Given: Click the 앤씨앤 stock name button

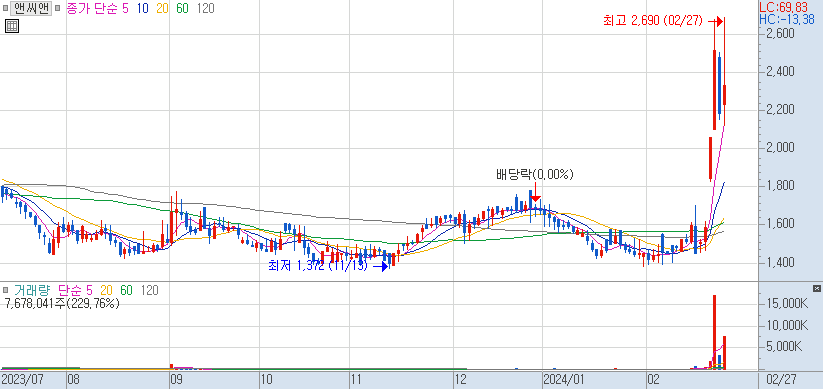Looking at the screenshot, I should point(31,8).
